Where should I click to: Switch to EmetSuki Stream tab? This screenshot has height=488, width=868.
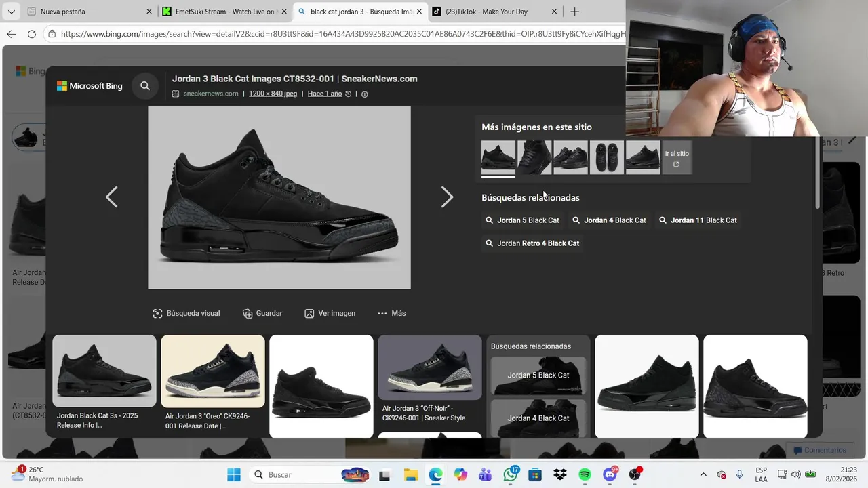pyautogui.click(x=224, y=12)
